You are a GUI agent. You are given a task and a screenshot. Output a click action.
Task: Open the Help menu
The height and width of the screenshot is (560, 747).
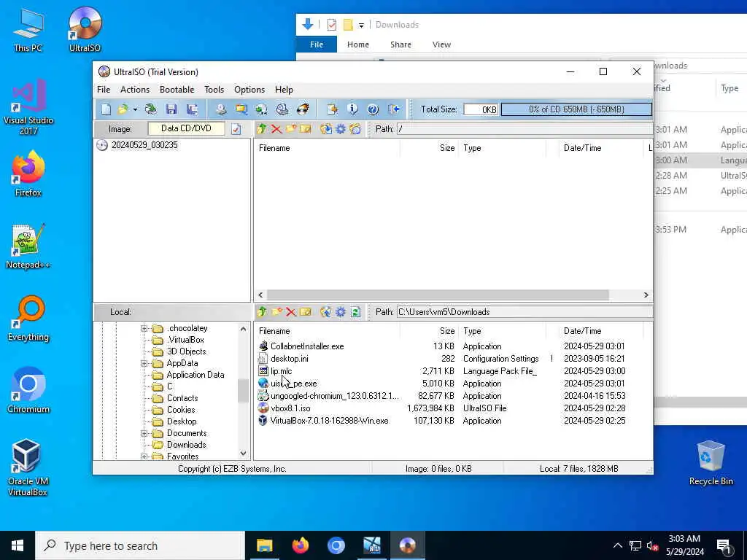click(284, 90)
